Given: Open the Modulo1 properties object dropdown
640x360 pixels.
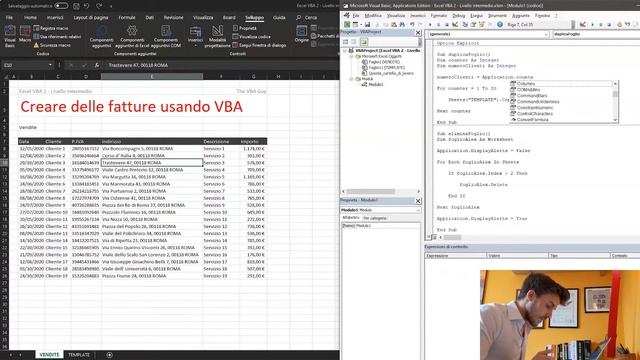Looking at the screenshot, I should 418,210.
